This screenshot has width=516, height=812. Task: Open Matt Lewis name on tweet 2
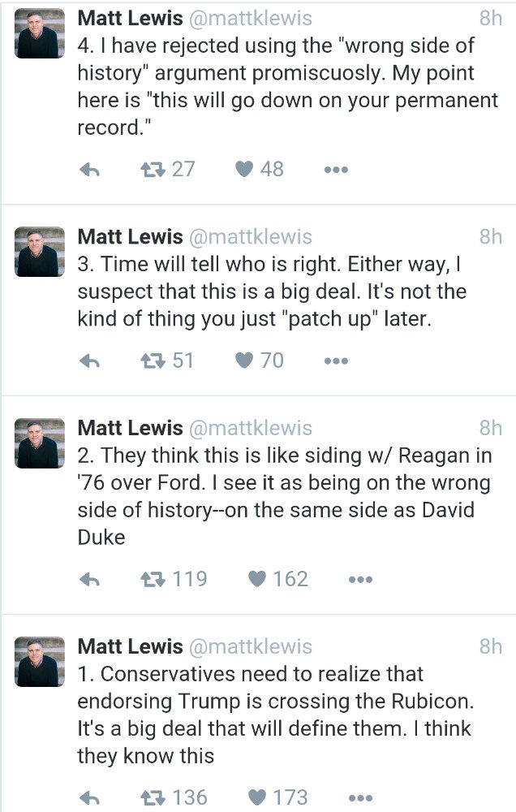click(130, 428)
